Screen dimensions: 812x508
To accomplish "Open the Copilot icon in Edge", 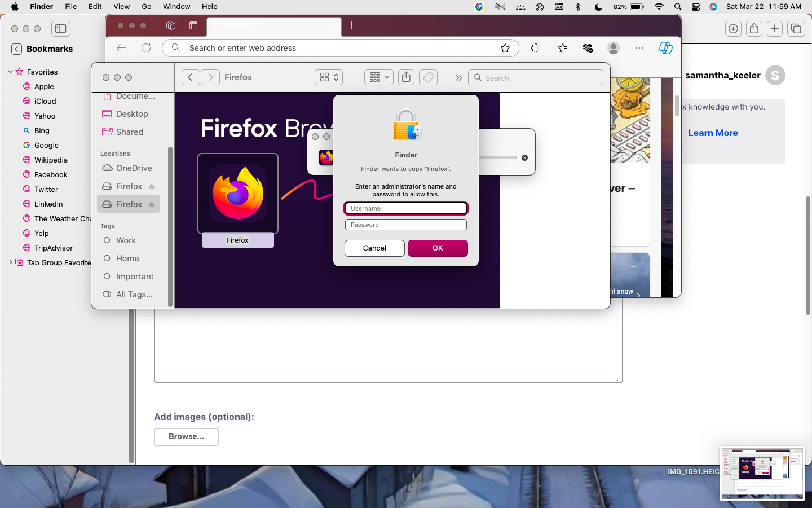I will click(x=666, y=48).
